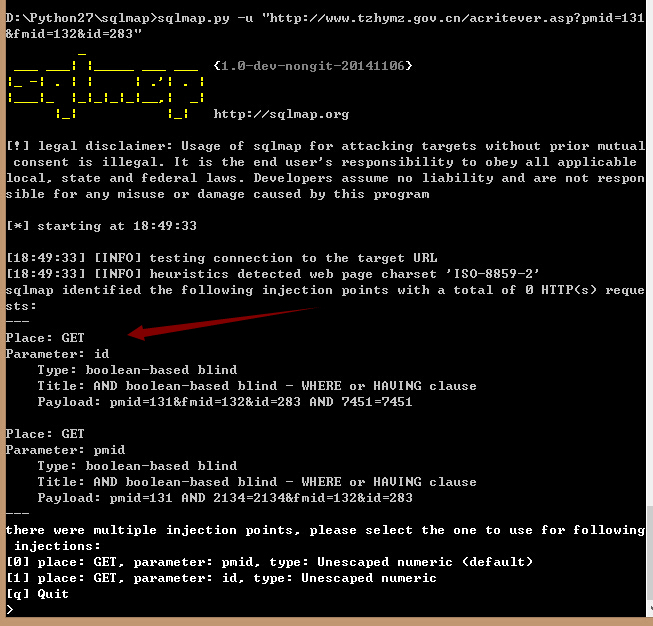Click first 'Type: boolean-based blind' under id
Image resolution: width=653 pixels, height=626 pixels.
pyautogui.click(x=137, y=370)
